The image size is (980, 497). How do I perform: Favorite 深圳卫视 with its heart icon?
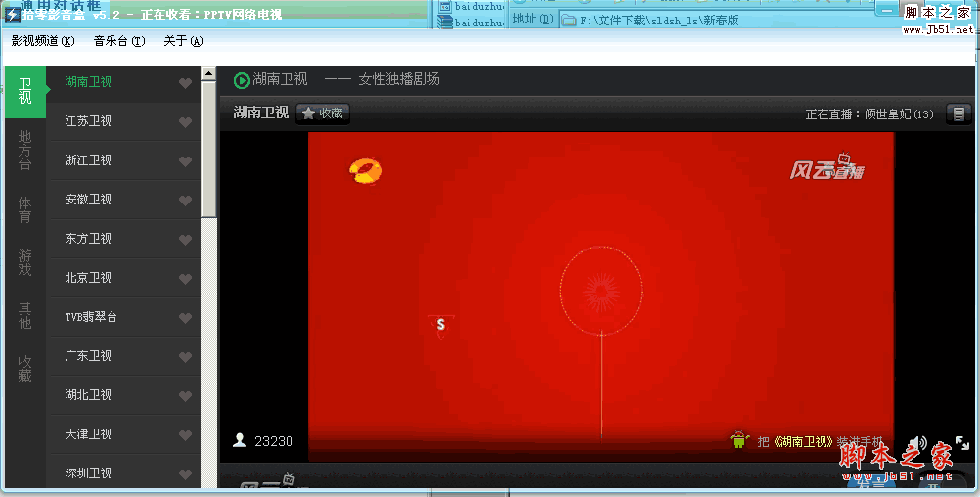[185, 474]
